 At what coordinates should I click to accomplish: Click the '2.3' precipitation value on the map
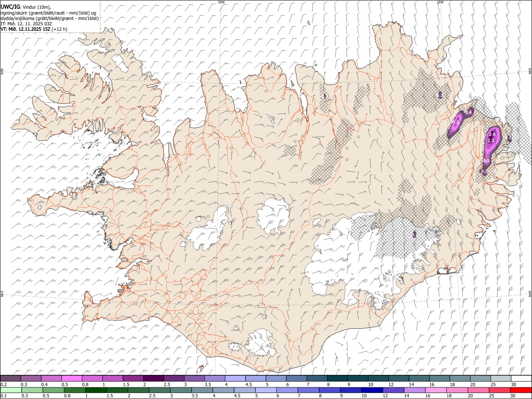point(491,141)
